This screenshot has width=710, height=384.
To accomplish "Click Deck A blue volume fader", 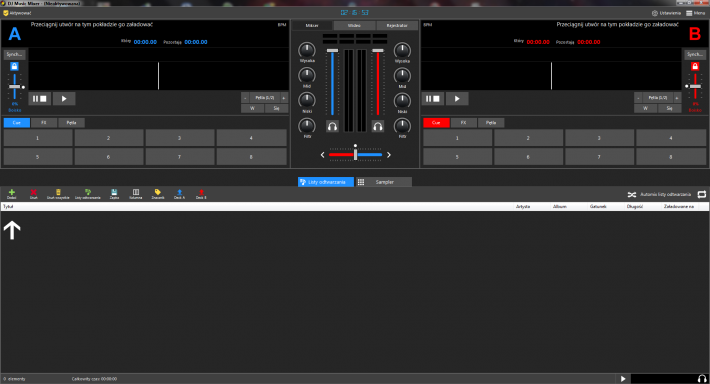I will (332, 82).
